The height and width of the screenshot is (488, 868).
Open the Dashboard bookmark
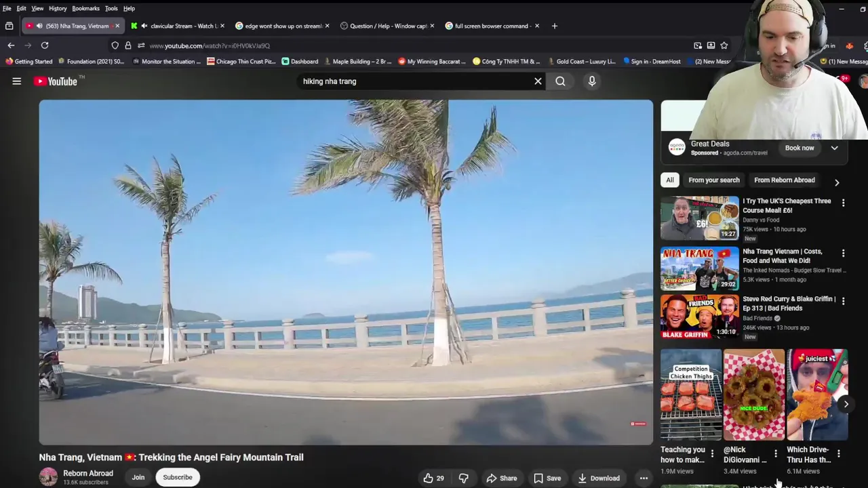[300, 61]
